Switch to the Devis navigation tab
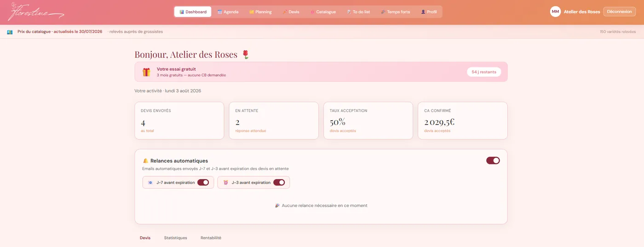 point(291,12)
